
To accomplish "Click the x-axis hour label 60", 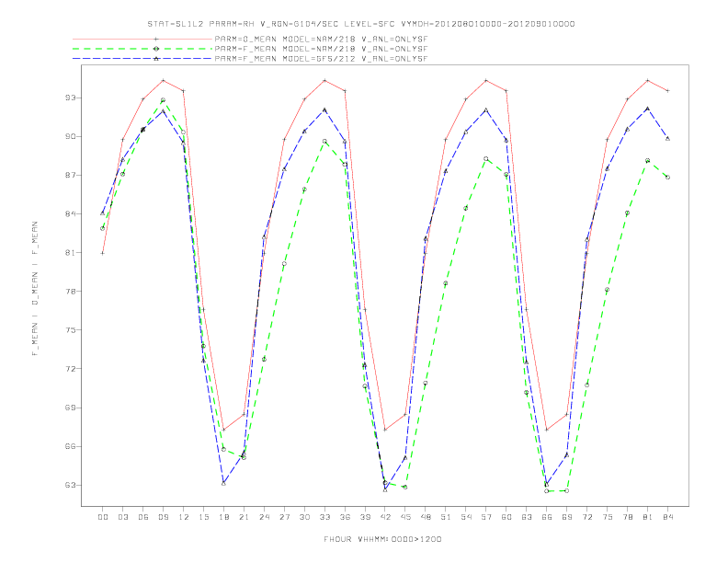I will pos(506,517).
